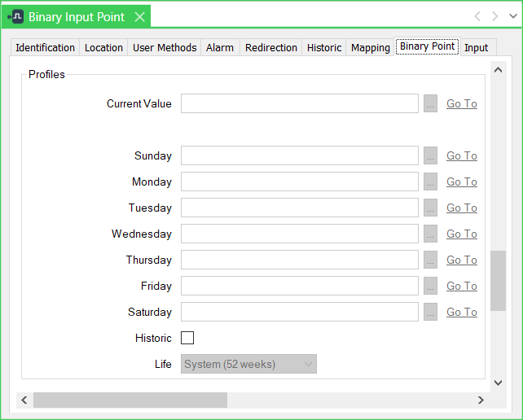Click Go To link for Friday
523x420 pixels.
pos(461,286)
